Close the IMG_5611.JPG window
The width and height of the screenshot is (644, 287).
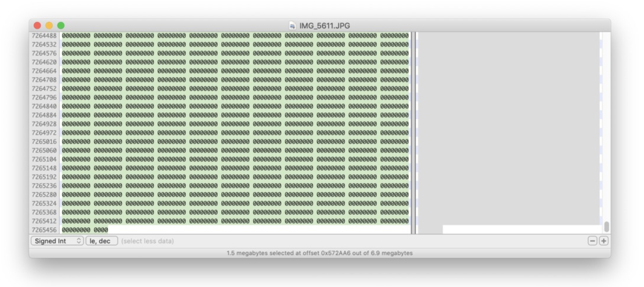[x=37, y=25]
